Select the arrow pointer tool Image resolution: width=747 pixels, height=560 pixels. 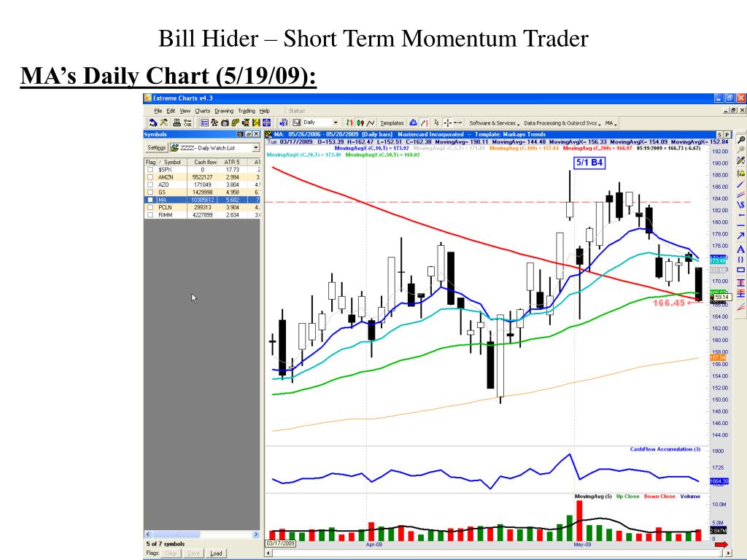pyautogui.click(x=436, y=122)
